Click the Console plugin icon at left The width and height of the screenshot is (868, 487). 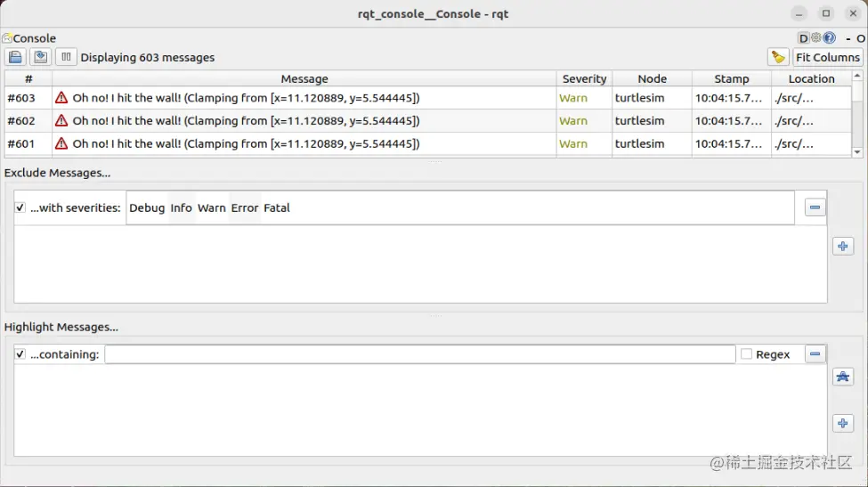coord(6,38)
